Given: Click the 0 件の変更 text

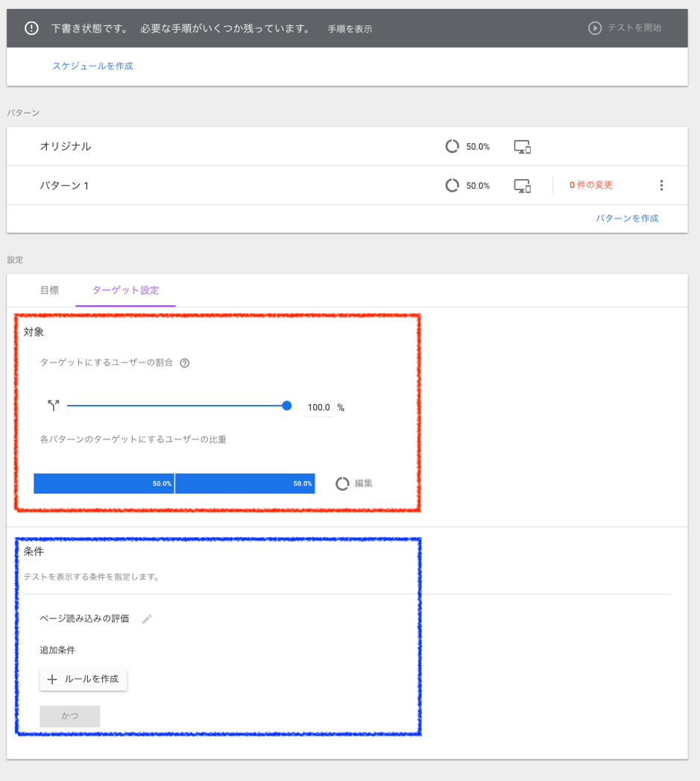Looking at the screenshot, I should 590,185.
